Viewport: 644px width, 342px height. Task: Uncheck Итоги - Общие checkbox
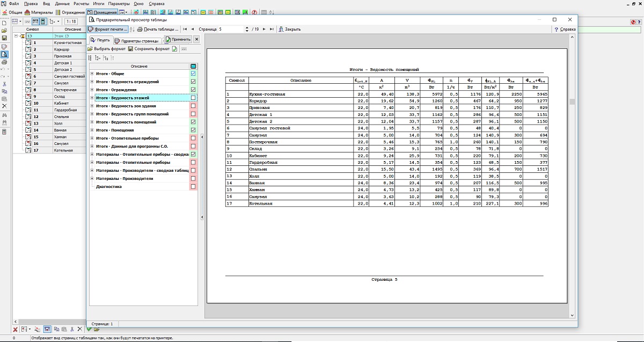pos(193,74)
